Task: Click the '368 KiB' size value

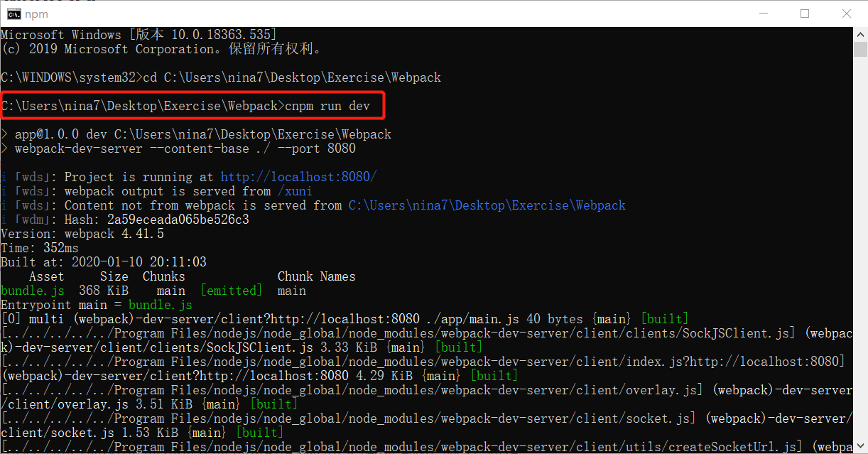Action: coord(104,291)
